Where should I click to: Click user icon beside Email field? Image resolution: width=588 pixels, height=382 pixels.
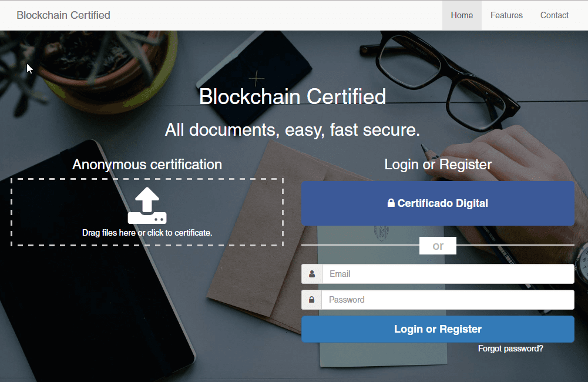(x=312, y=274)
